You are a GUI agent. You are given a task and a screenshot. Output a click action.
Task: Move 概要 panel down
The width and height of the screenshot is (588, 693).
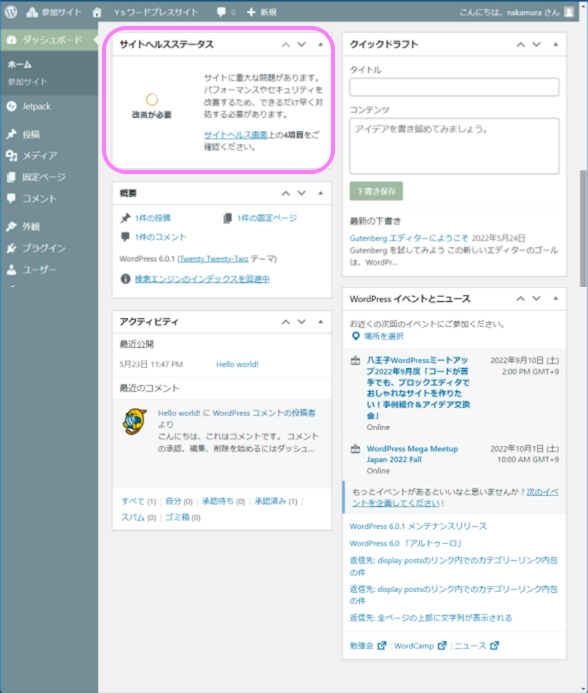(302, 193)
